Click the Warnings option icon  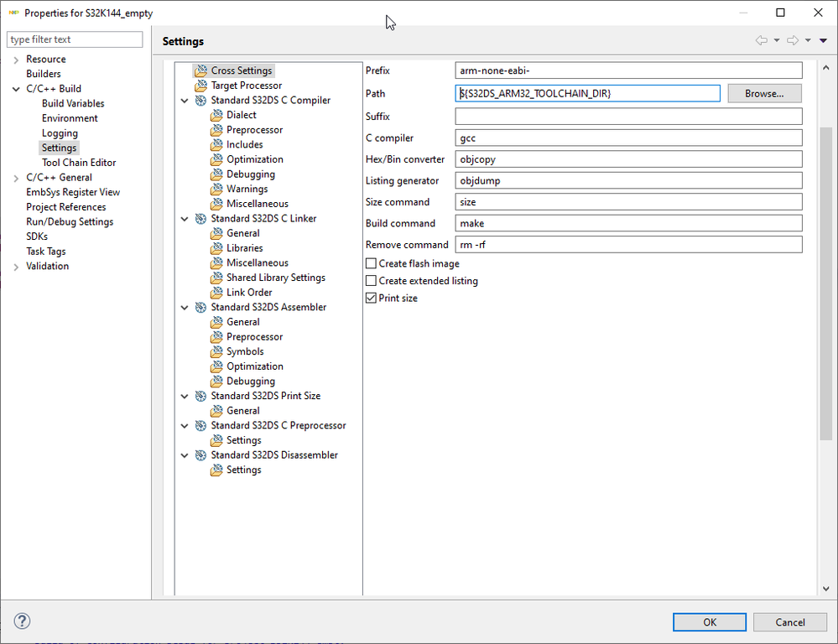[216, 190]
